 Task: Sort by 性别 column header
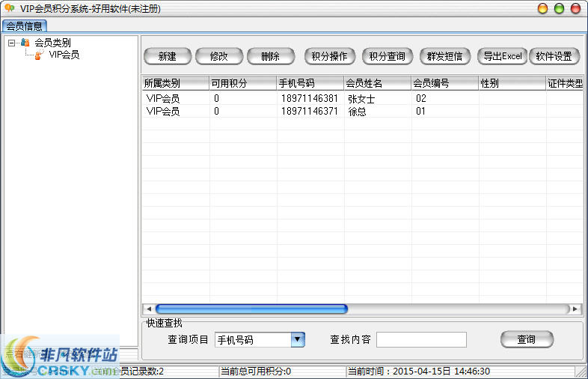[x=512, y=83]
